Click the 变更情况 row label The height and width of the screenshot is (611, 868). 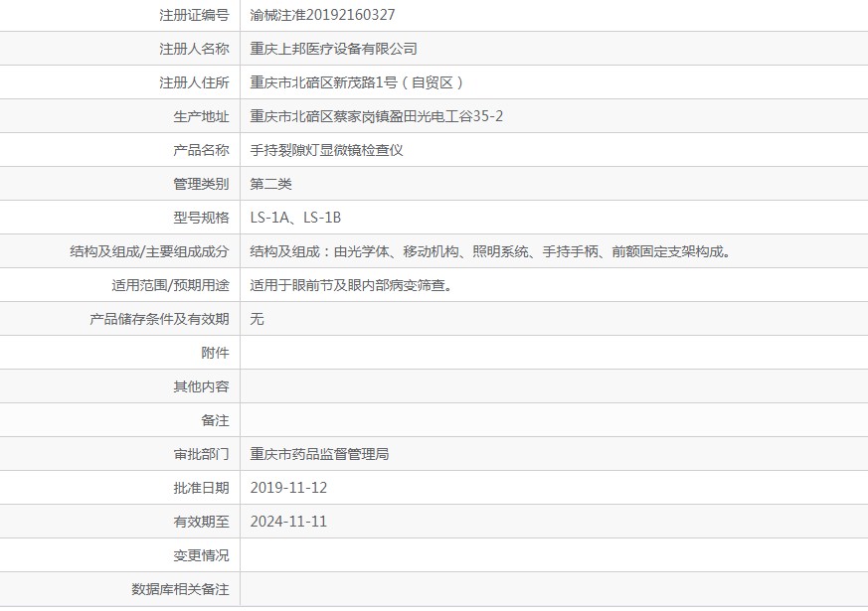coord(201,555)
